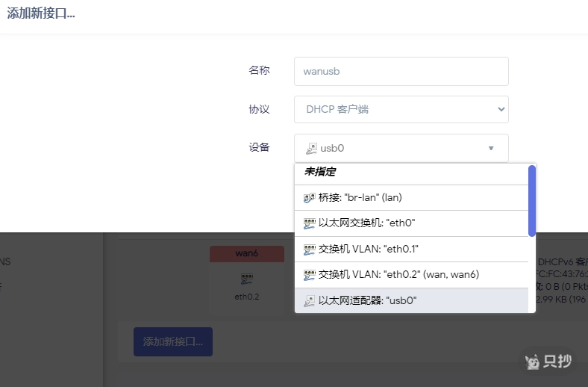The height and width of the screenshot is (387, 588).
Task: Click the 设备 label
Action: click(259, 147)
